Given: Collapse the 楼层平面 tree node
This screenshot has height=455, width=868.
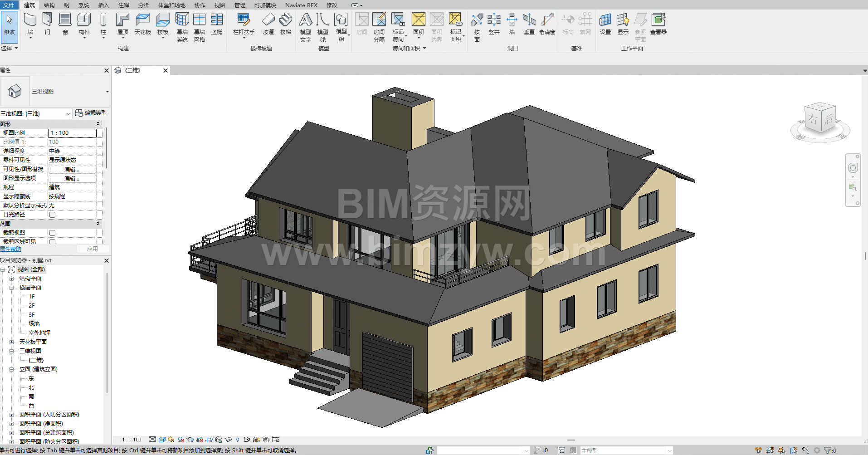Looking at the screenshot, I should [12, 288].
